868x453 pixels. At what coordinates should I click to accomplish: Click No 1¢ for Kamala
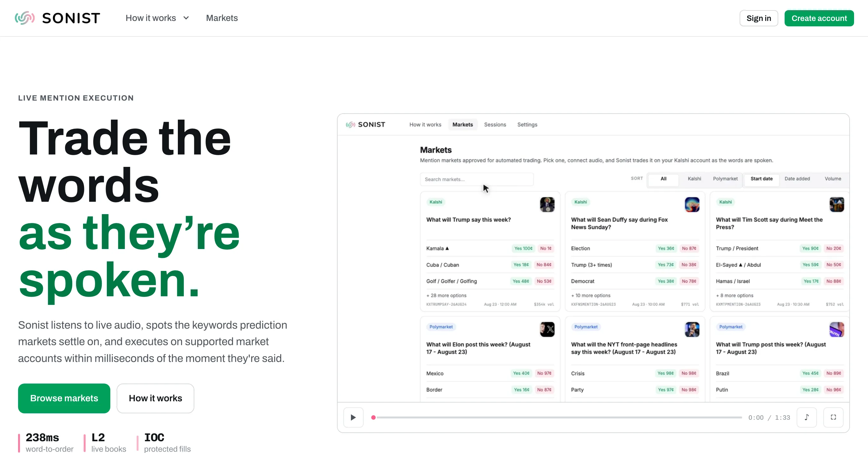pyautogui.click(x=546, y=248)
